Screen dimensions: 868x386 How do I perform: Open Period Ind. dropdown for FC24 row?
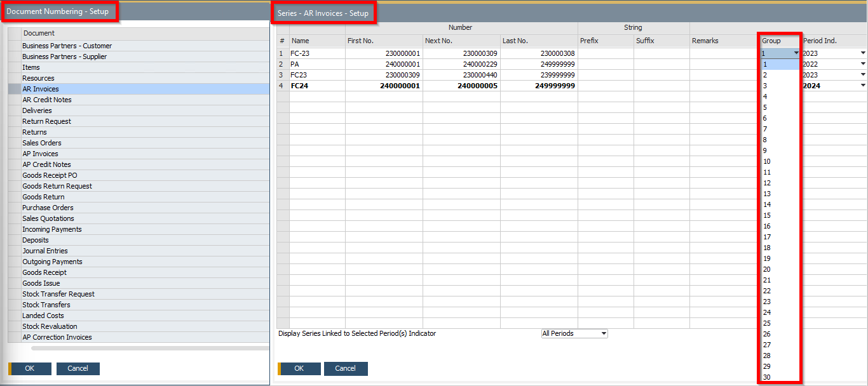[x=862, y=86]
